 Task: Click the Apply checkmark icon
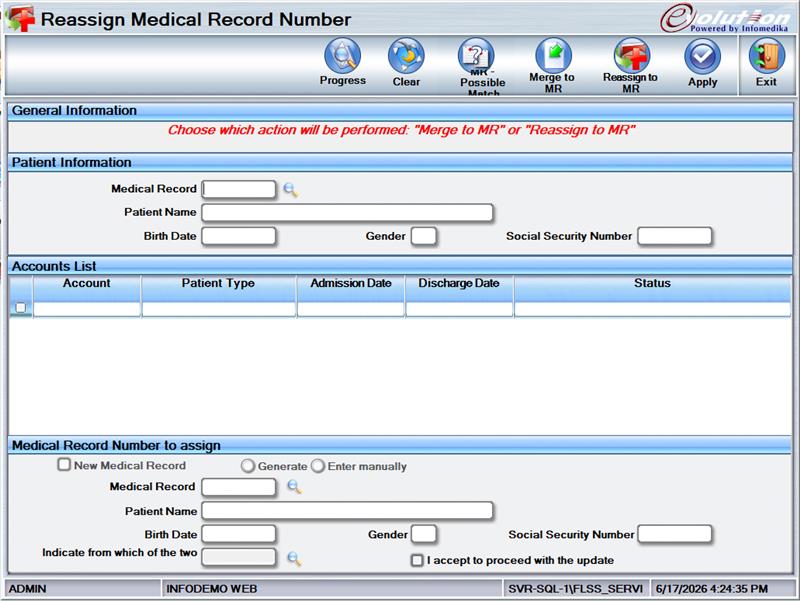pos(703,56)
